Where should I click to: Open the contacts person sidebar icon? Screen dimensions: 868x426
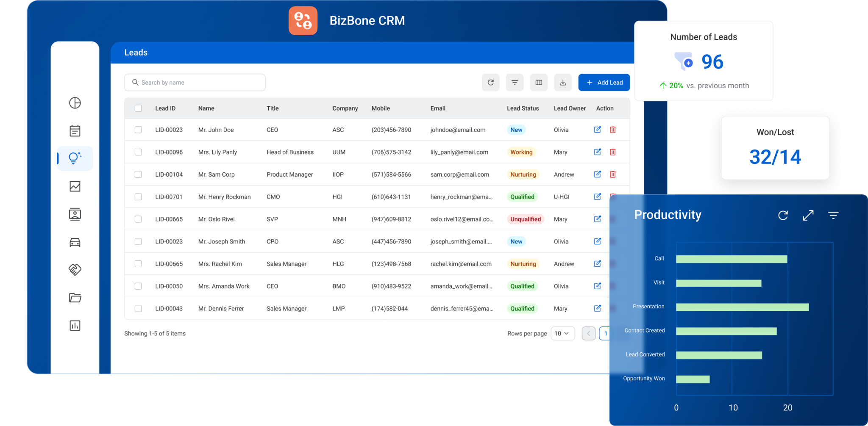[75, 214]
